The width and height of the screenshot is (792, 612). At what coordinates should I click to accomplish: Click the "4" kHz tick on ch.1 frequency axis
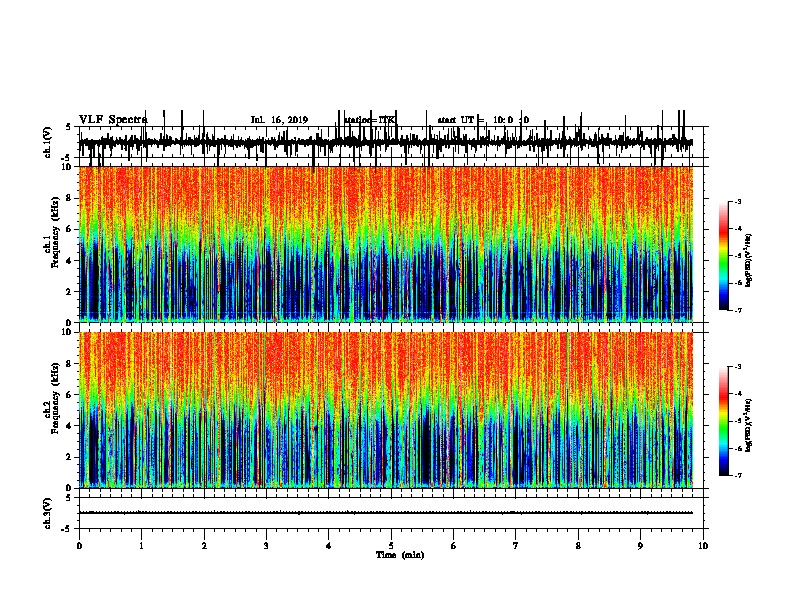point(70,261)
